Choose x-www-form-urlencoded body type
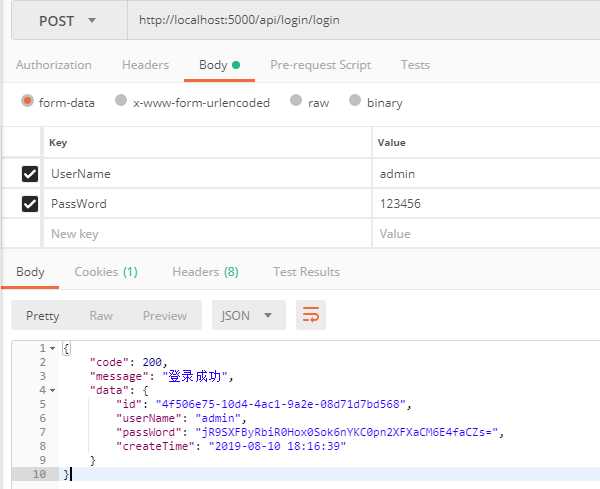The image size is (600, 489). (x=121, y=100)
